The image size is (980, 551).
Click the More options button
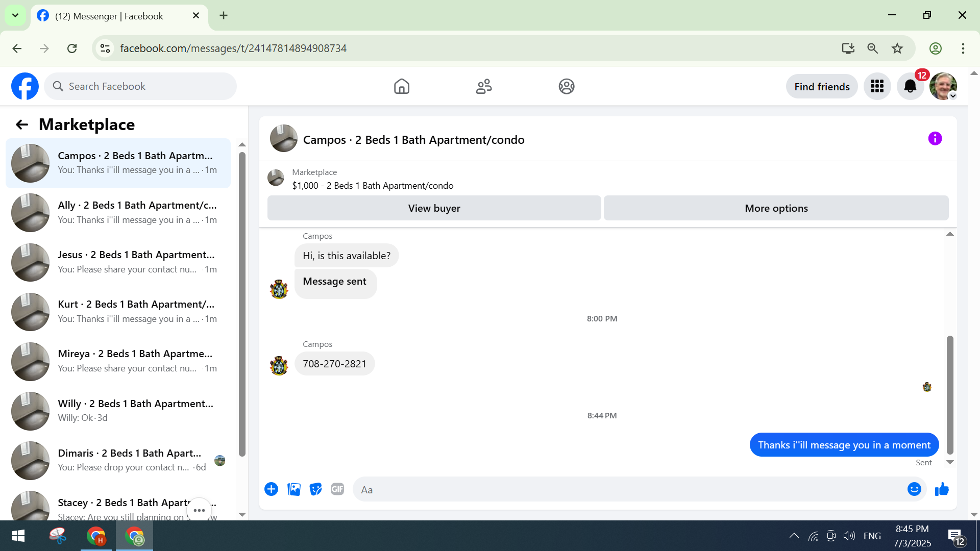(776, 208)
